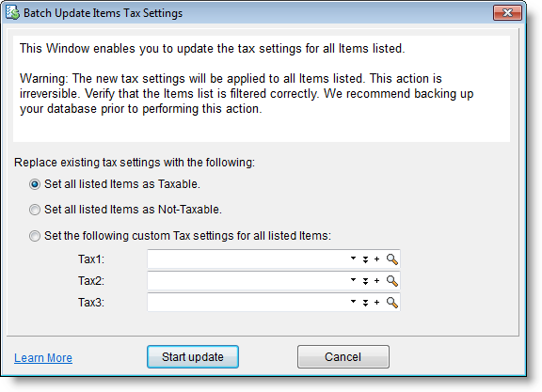The image size is (542, 392).
Task: Open the Tax1 dropdown arrow
Action: pyautogui.click(x=353, y=258)
